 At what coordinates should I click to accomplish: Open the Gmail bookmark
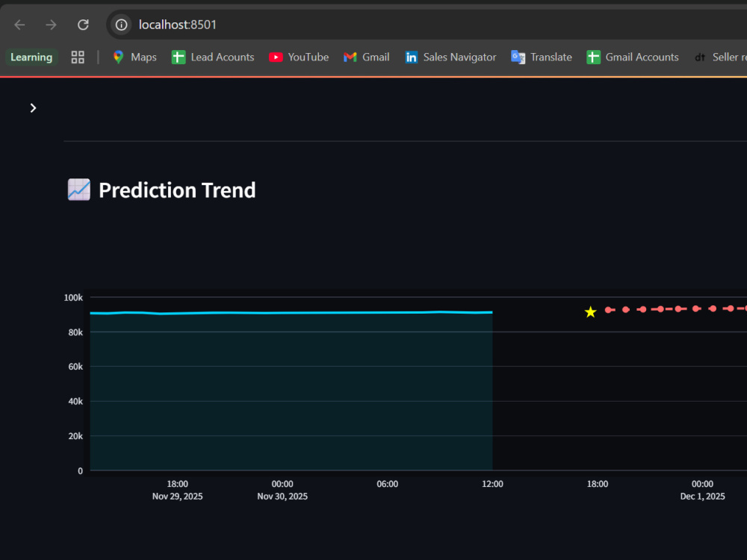pyautogui.click(x=366, y=57)
